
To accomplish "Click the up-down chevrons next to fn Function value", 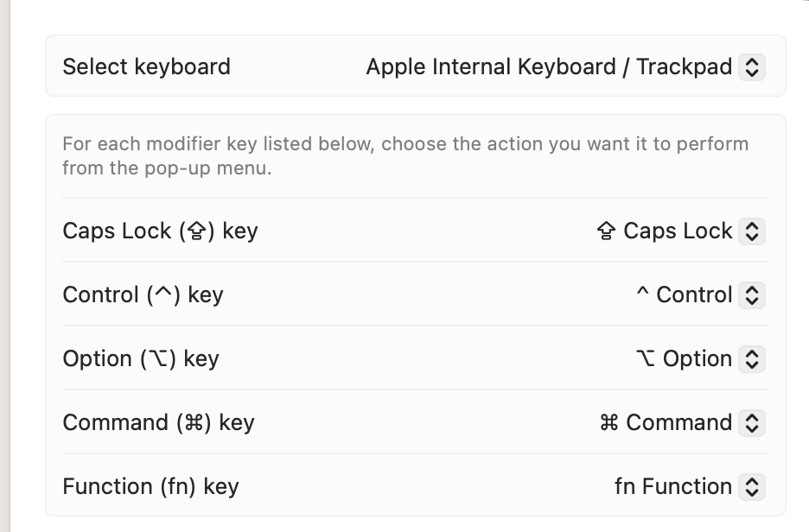I will 752,487.
